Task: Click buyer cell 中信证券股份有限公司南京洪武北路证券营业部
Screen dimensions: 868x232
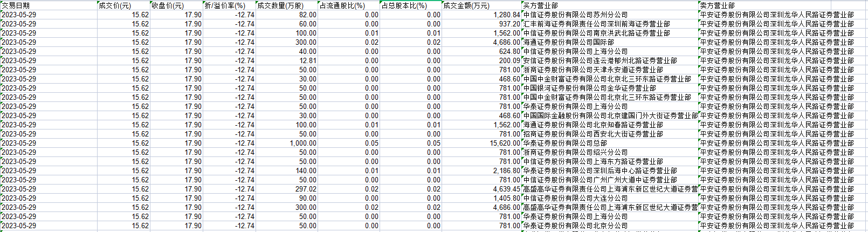Action: click(x=610, y=33)
